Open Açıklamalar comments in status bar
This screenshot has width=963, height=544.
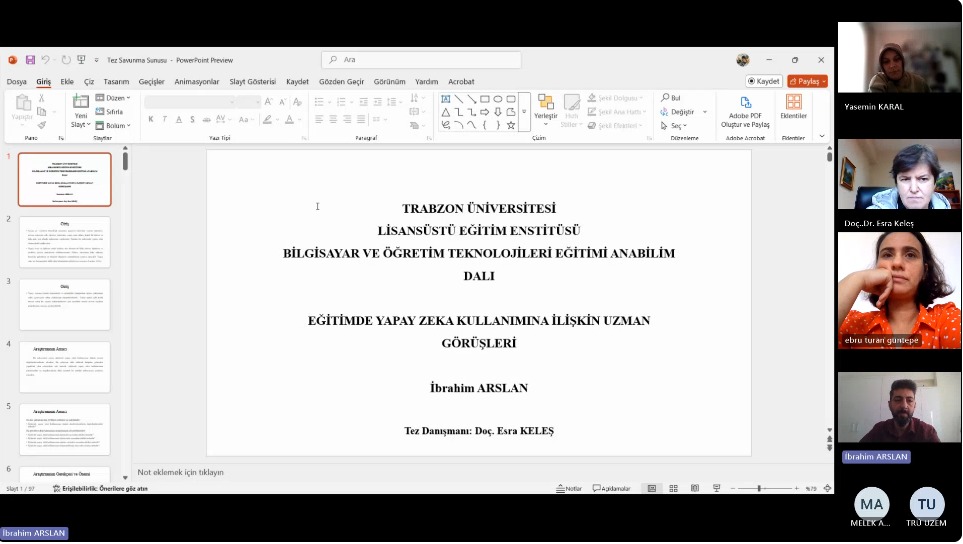[x=612, y=489]
